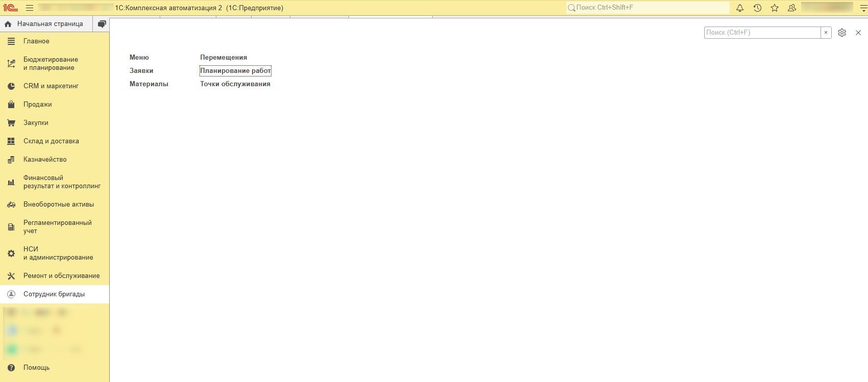Open the Закупки section
Viewport: 868px width, 382px height.
tap(55, 123)
